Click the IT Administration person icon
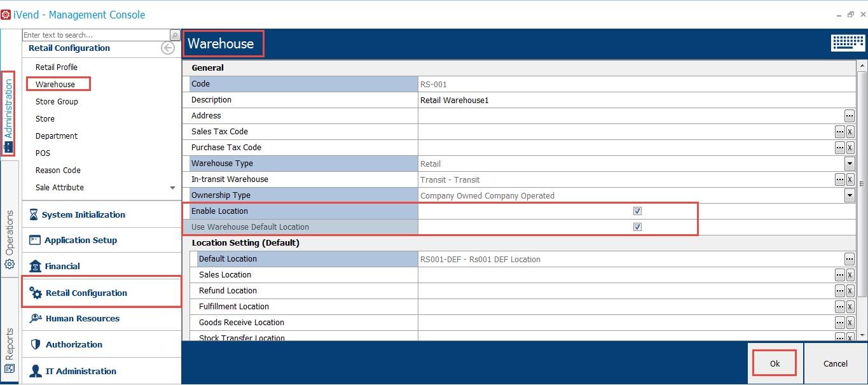The height and width of the screenshot is (385, 868). click(x=35, y=371)
